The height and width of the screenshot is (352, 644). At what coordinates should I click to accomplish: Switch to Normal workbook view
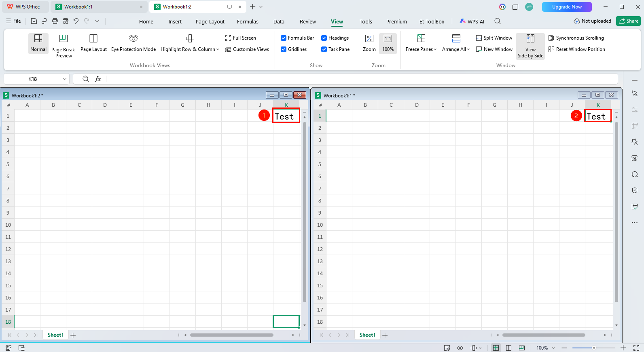[38, 43]
